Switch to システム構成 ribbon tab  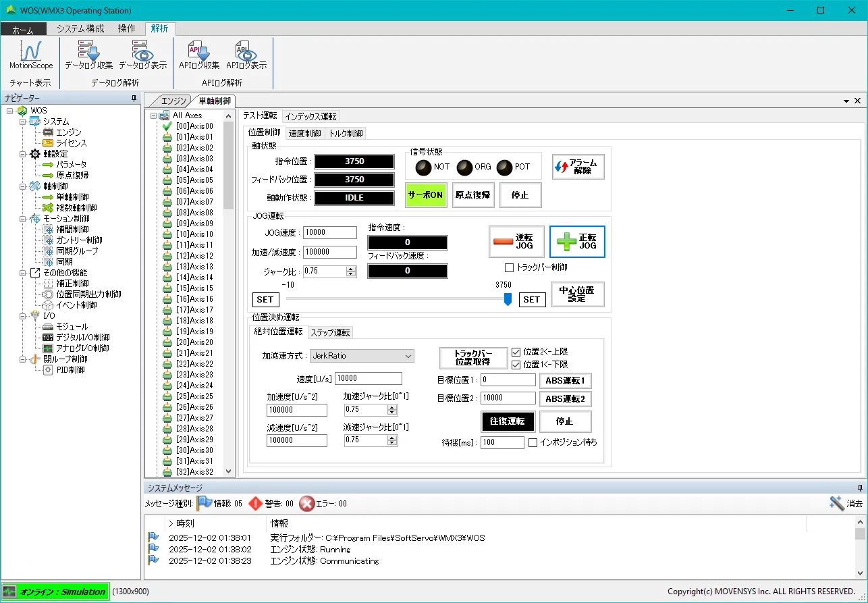[80, 28]
